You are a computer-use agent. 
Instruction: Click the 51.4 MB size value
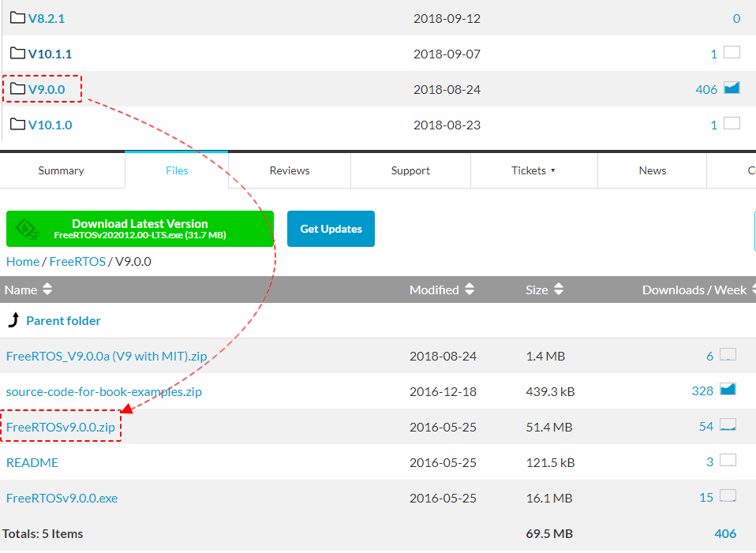(x=549, y=427)
